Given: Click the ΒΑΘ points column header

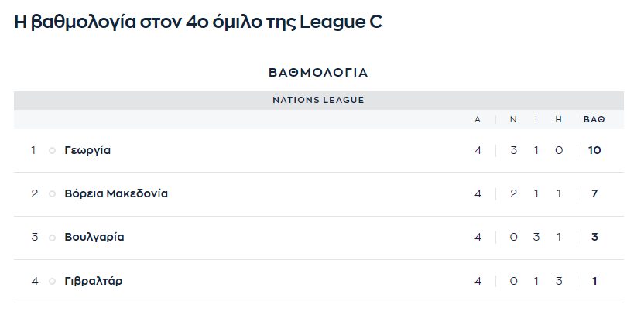Looking at the screenshot, I should point(594,119).
